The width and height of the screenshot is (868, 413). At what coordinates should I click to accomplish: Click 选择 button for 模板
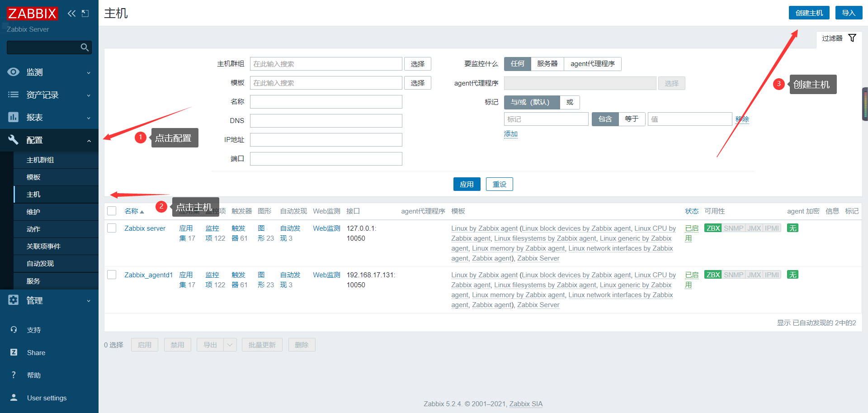[418, 83]
